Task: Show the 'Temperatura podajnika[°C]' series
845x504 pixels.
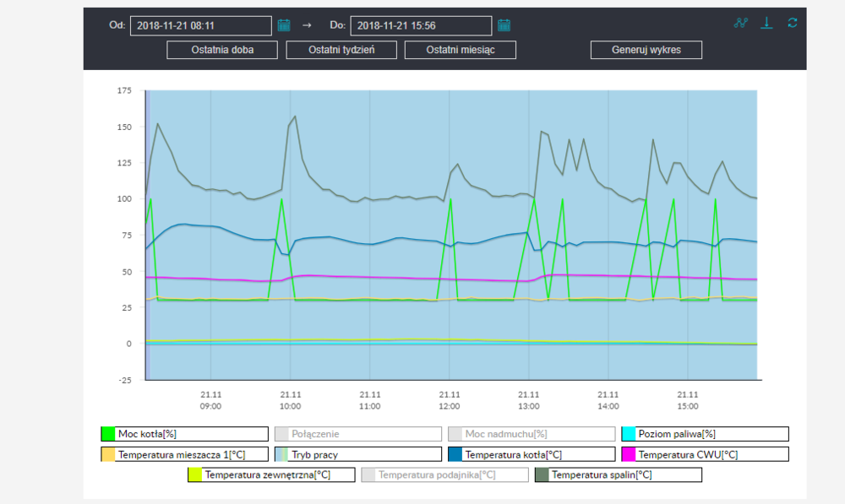Action: point(445,474)
